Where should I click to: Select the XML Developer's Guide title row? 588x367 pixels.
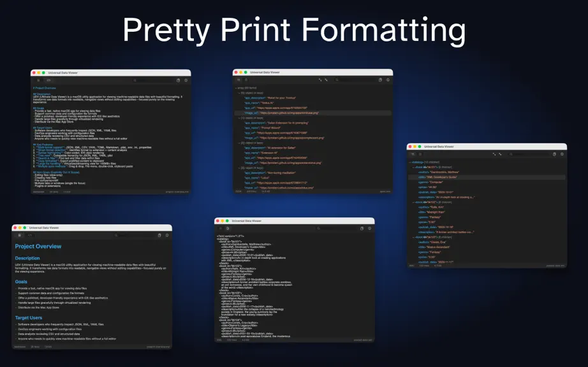click(487, 177)
